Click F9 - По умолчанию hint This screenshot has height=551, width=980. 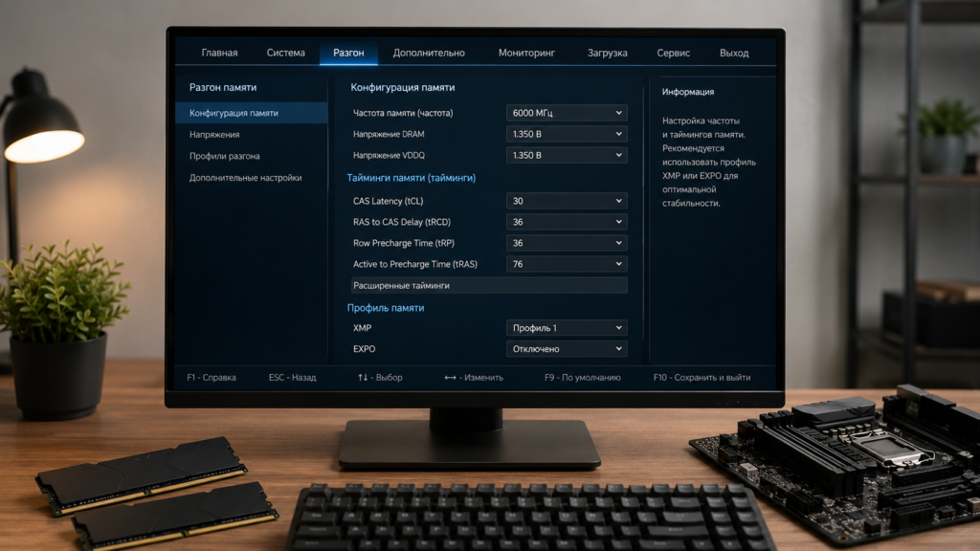click(583, 377)
